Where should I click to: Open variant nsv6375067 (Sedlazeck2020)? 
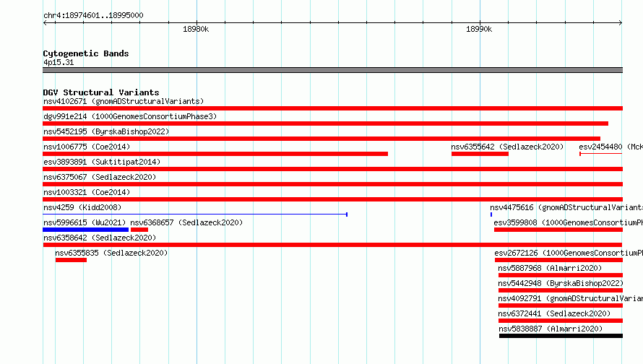click(100, 177)
